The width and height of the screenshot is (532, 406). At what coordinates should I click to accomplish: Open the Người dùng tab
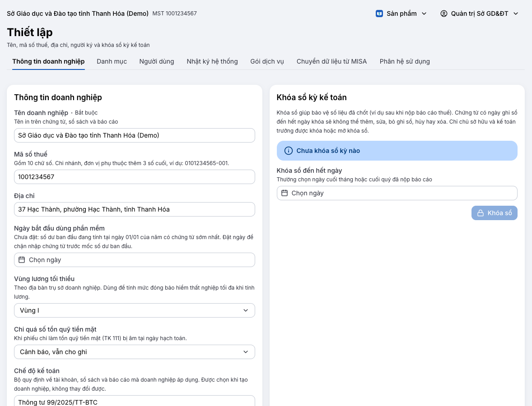click(x=156, y=62)
